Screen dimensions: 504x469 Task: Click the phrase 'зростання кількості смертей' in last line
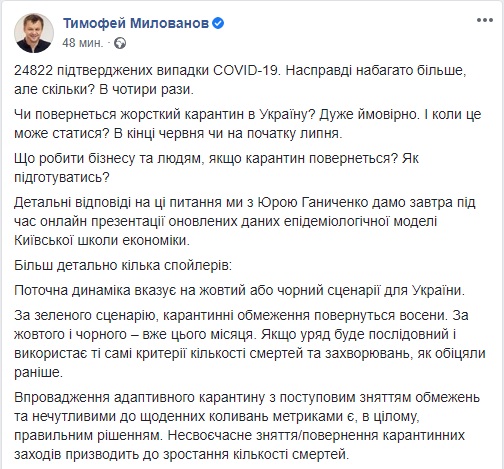[255, 454]
